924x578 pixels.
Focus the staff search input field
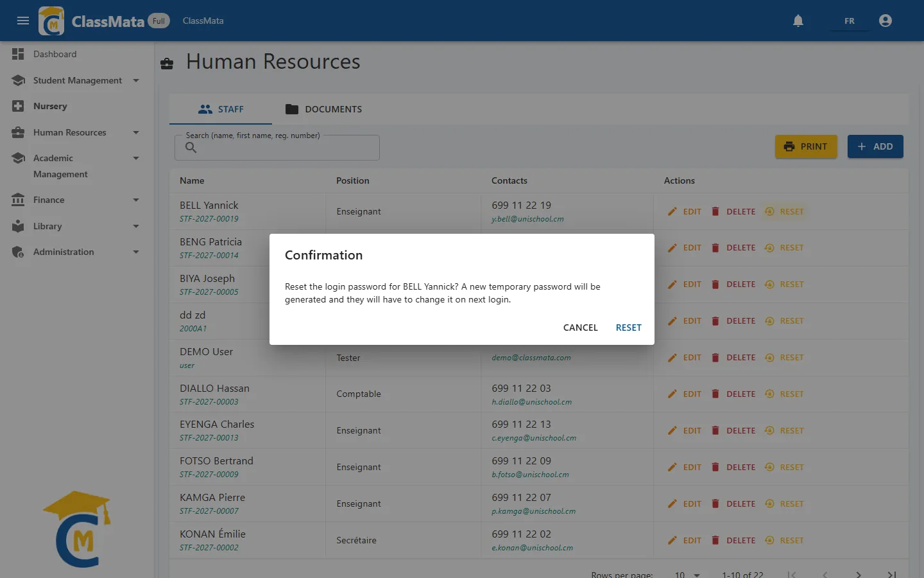[x=277, y=148]
